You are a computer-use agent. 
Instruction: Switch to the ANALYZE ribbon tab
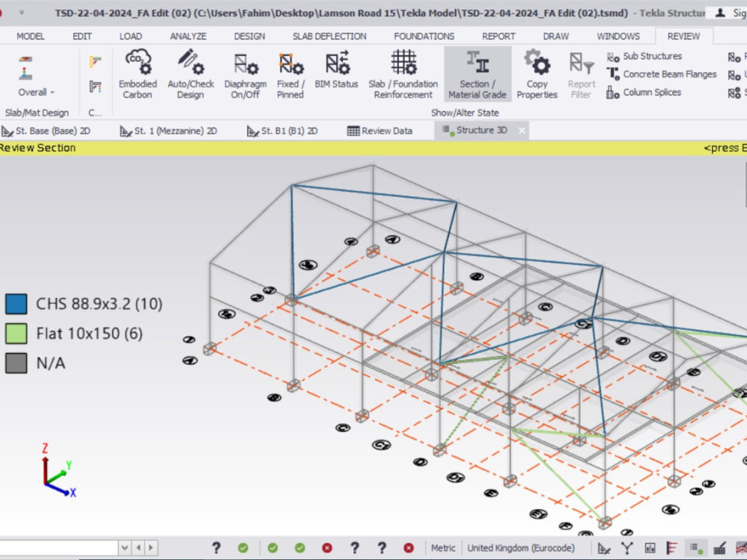(x=188, y=36)
